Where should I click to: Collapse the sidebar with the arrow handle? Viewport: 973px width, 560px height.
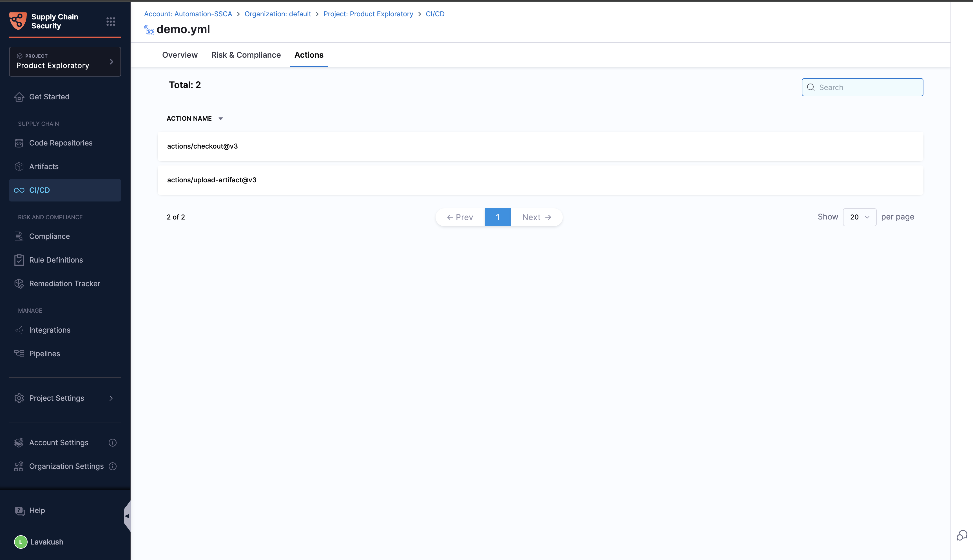(x=127, y=516)
